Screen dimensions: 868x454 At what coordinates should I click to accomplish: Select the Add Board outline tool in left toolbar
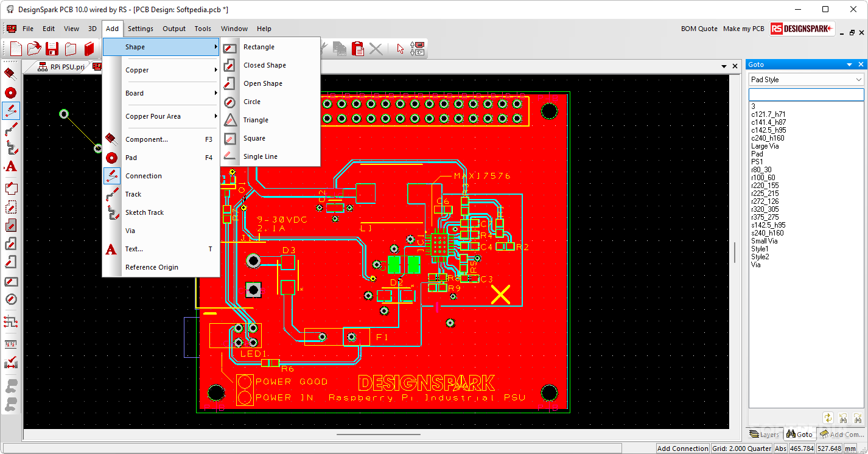click(10, 187)
